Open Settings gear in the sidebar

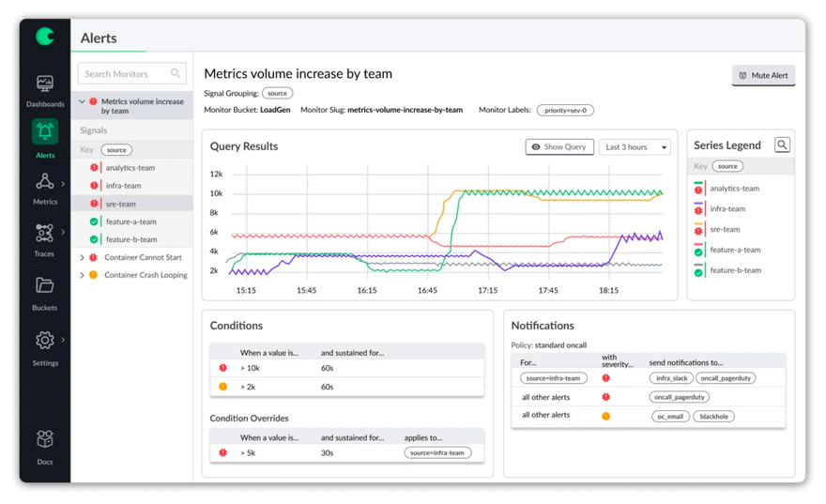pyautogui.click(x=44, y=341)
